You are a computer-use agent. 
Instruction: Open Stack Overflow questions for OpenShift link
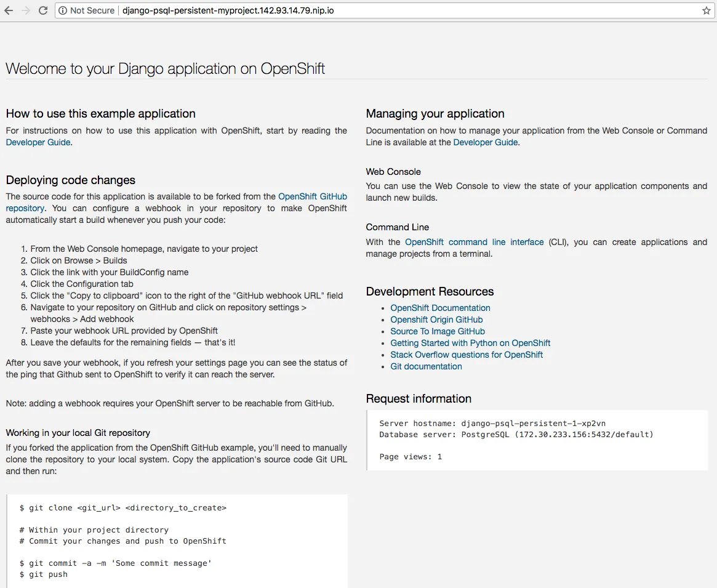[467, 355]
